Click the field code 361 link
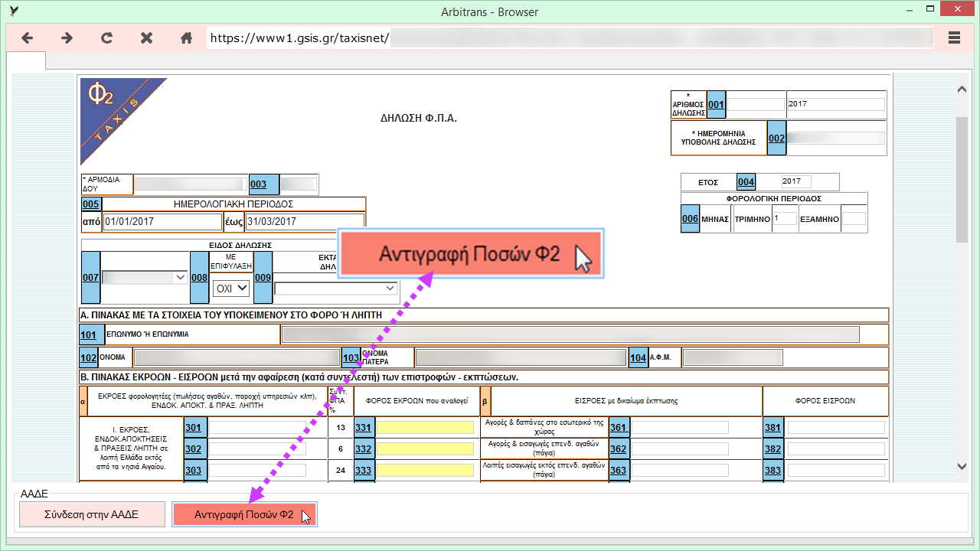 click(x=619, y=428)
